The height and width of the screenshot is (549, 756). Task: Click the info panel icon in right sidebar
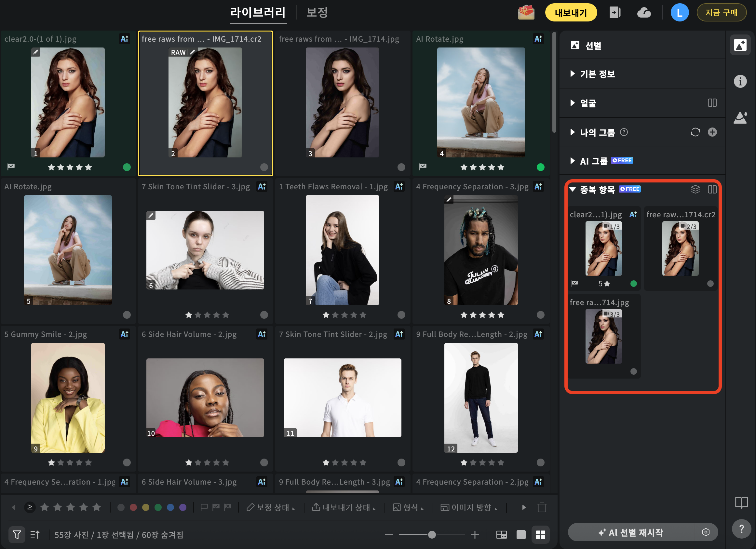[x=740, y=81]
